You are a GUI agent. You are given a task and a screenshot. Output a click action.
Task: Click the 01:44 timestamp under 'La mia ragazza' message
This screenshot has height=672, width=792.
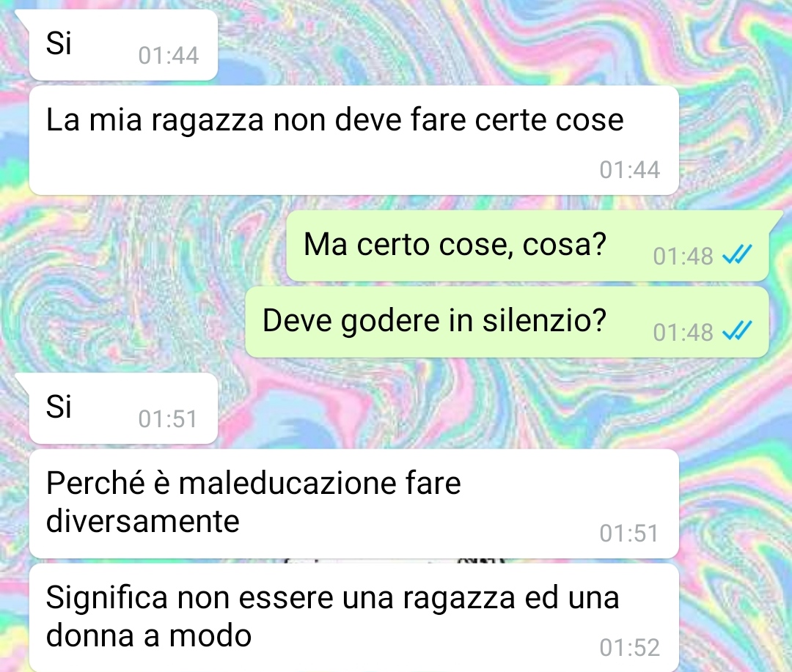coord(629,169)
